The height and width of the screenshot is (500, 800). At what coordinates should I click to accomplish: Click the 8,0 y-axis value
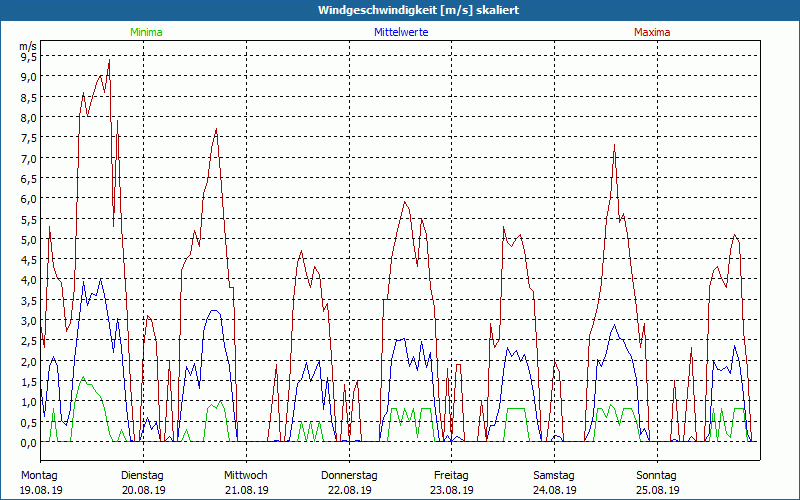tap(29, 118)
